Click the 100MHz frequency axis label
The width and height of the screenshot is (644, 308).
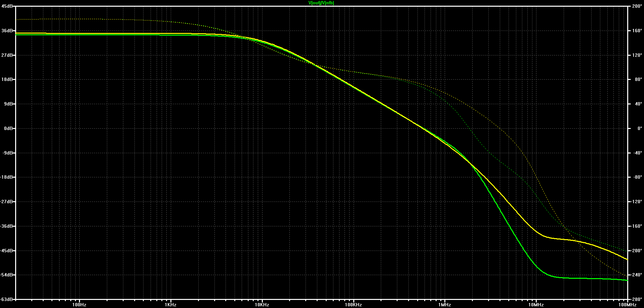[x=628, y=305]
